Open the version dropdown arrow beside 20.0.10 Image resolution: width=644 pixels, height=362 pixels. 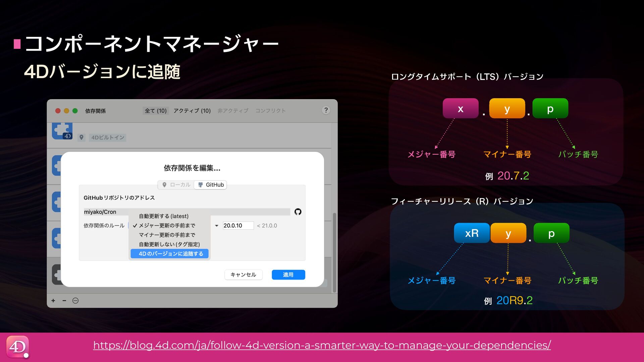pyautogui.click(x=217, y=226)
